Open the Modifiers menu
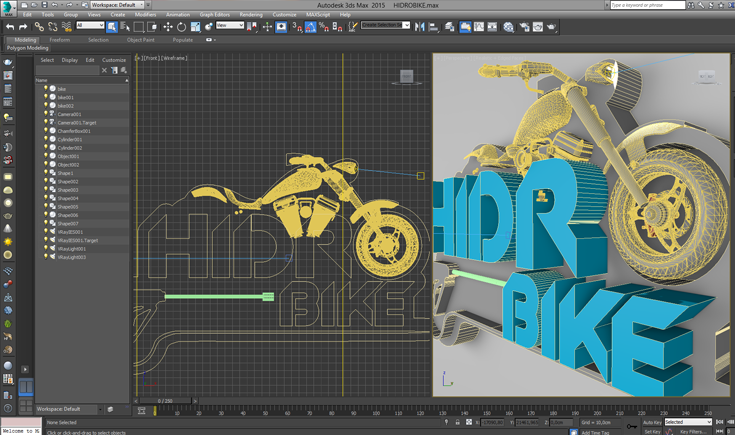Image resolution: width=735 pixels, height=435 pixels. pyautogui.click(x=145, y=15)
